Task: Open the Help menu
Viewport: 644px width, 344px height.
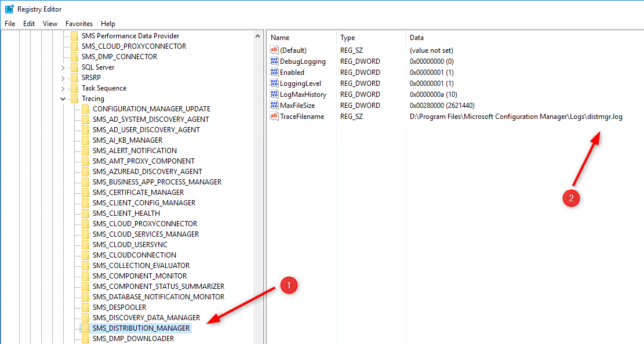Action: pyautogui.click(x=108, y=24)
